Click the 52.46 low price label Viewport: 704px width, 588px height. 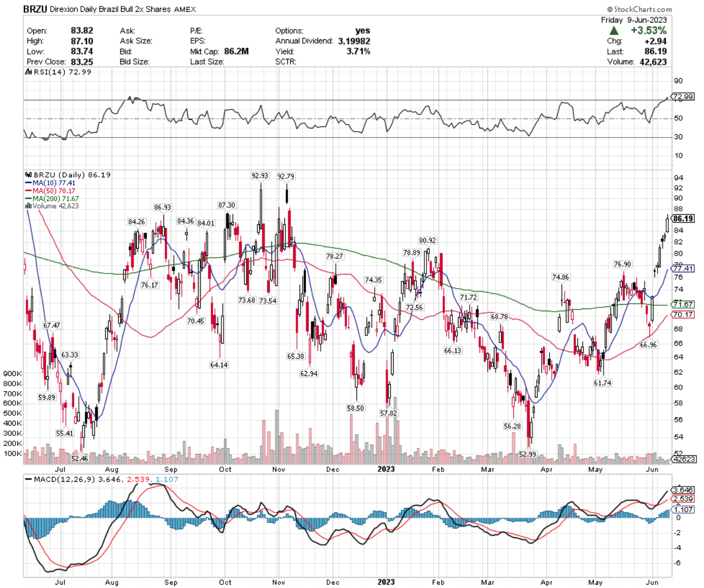[x=79, y=459]
